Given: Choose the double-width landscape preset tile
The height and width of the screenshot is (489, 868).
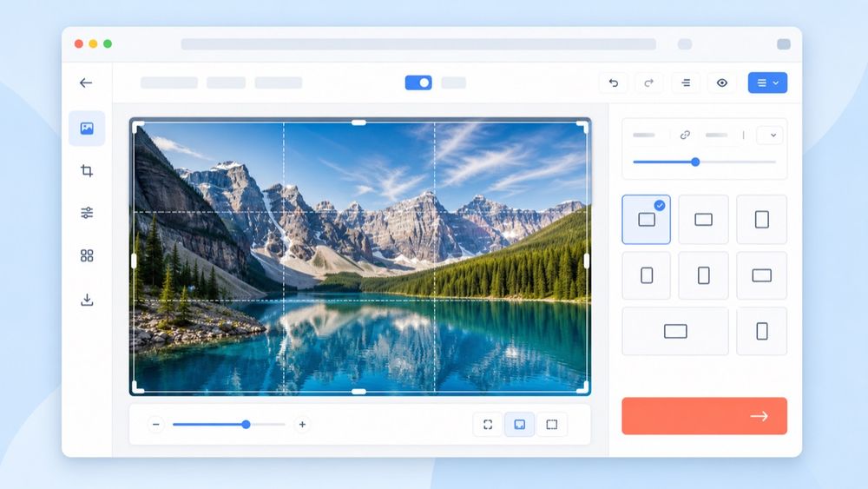Looking at the screenshot, I should 675,331.
